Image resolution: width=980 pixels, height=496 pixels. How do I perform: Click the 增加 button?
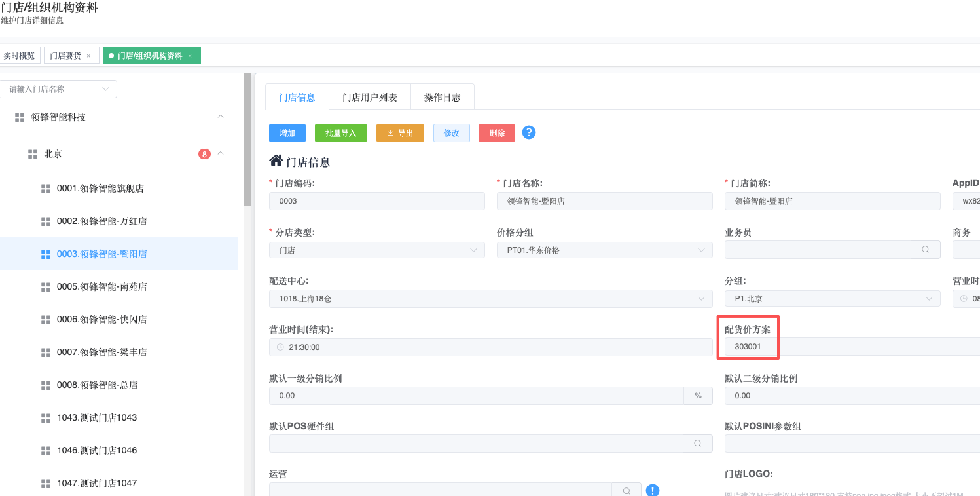click(x=287, y=133)
